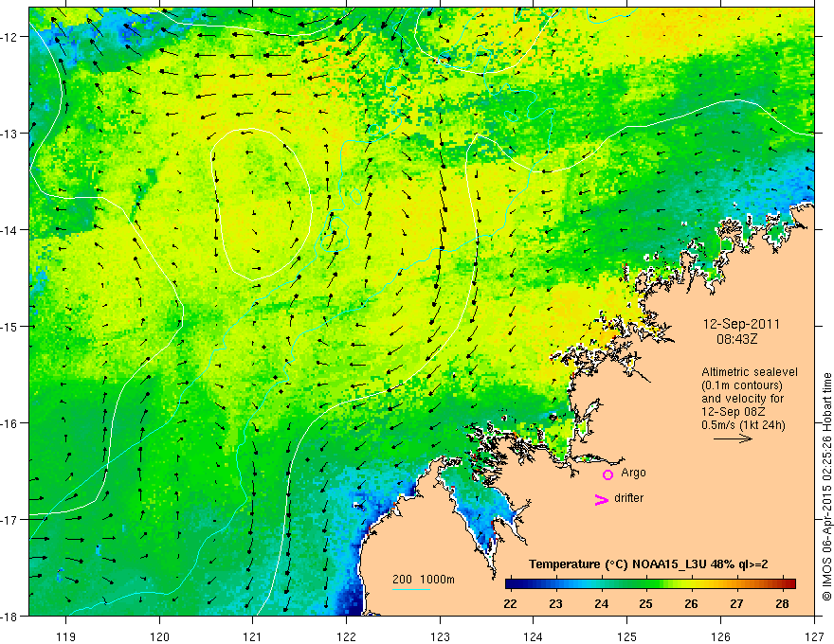Select the '08:43Z' time text
This screenshot has height=644, width=834.
pyautogui.click(x=736, y=338)
